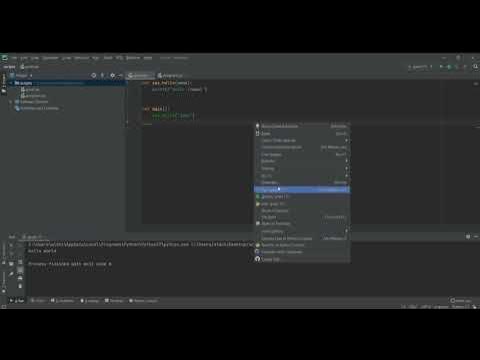Click the Run green arrow in top toolbar
This screenshot has height=360, width=480.
tap(441, 67)
